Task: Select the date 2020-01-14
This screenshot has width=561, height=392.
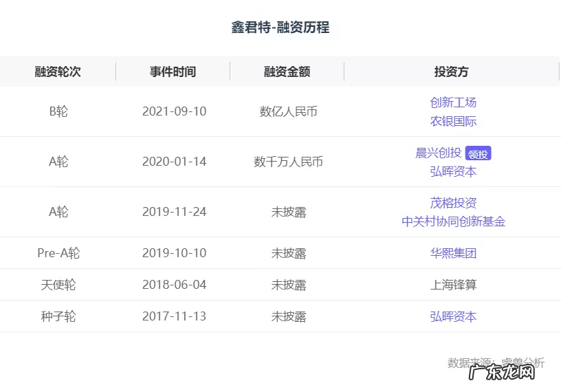Action: (x=174, y=162)
